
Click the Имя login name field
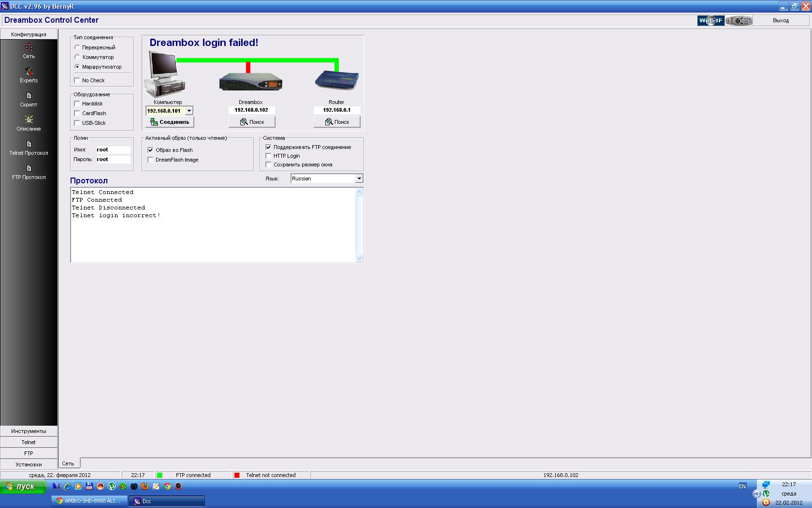tap(113, 150)
